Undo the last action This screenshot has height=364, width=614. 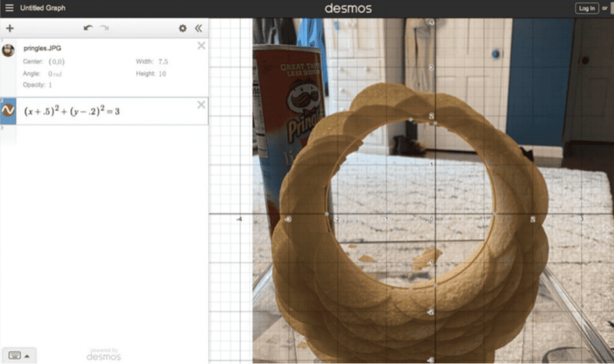click(x=88, y=28)
